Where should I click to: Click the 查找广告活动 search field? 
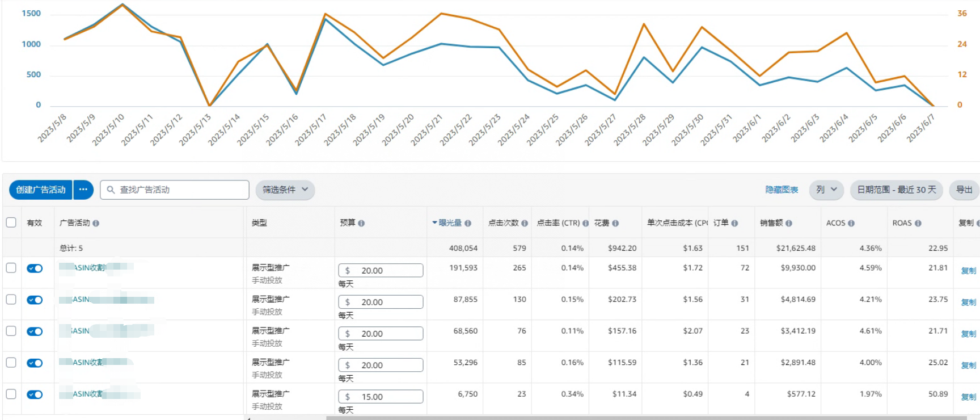[x=175, y=190]
